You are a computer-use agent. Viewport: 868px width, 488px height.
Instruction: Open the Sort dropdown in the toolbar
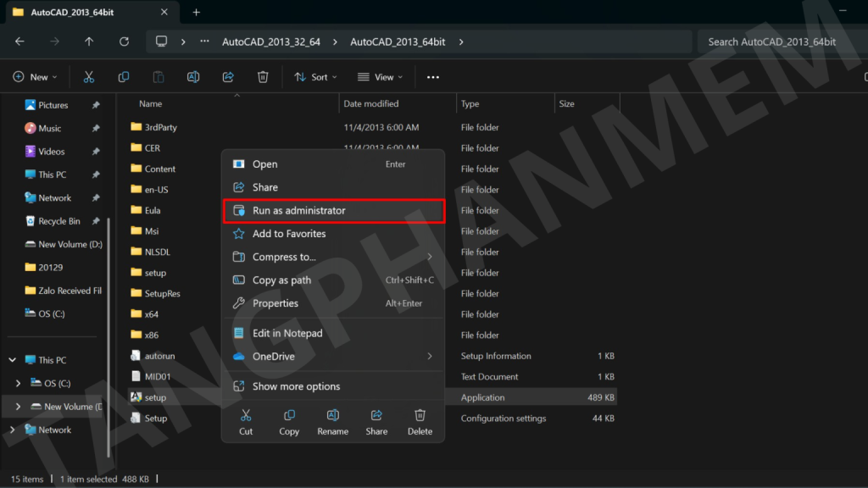pos(315,77)
